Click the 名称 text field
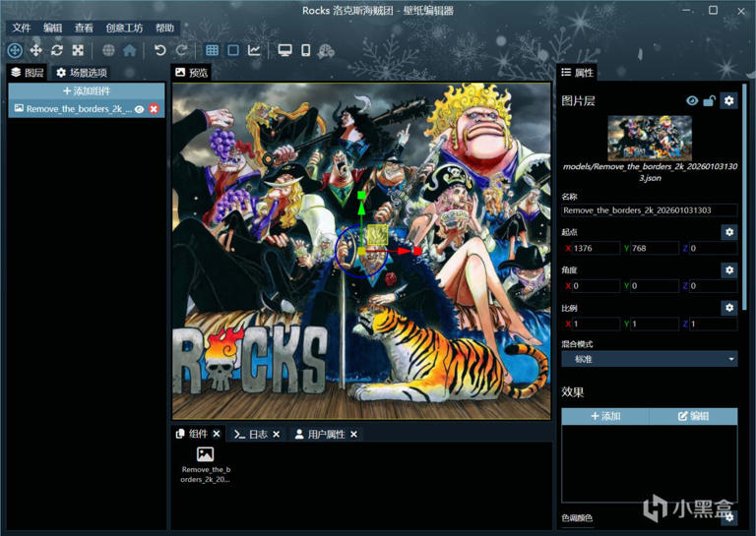This screenshot has width=756, height=536. (x=649, y=210)
